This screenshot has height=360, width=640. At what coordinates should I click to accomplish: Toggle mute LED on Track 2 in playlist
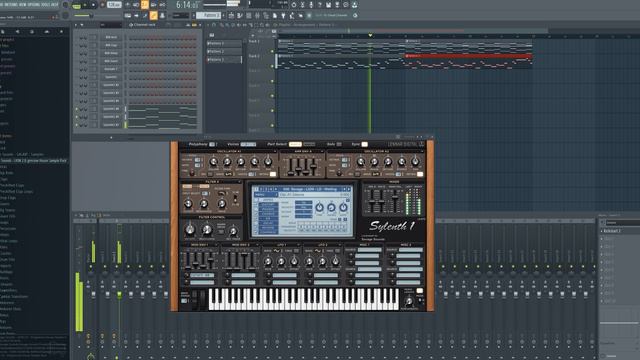(272, 66)
